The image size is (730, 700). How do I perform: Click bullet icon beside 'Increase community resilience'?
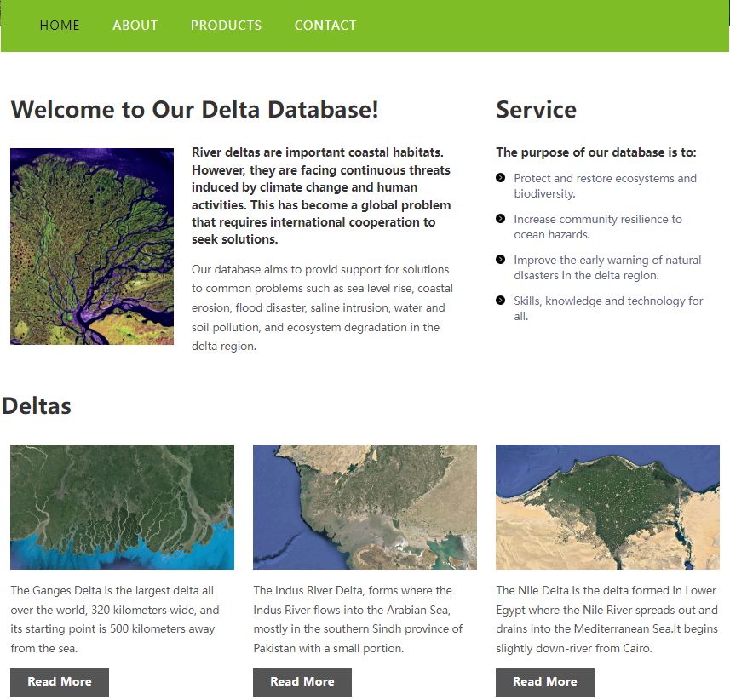(x=500, y=219)
